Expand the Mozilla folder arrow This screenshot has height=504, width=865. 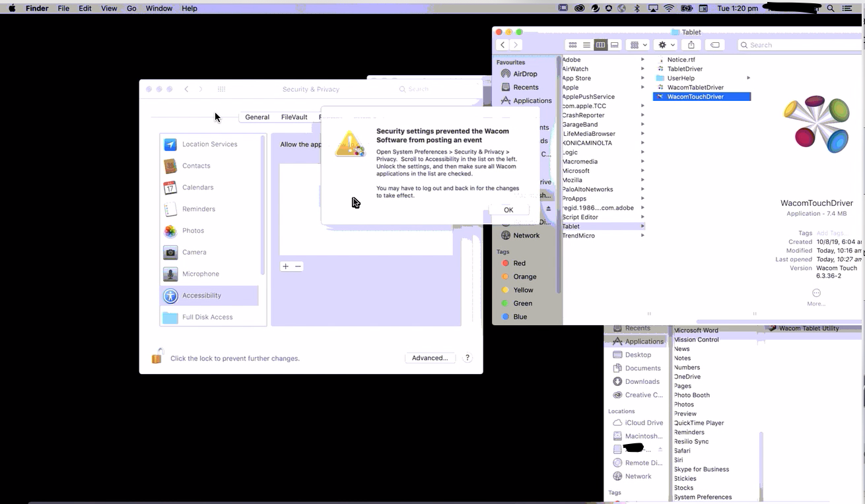point(642,180)
